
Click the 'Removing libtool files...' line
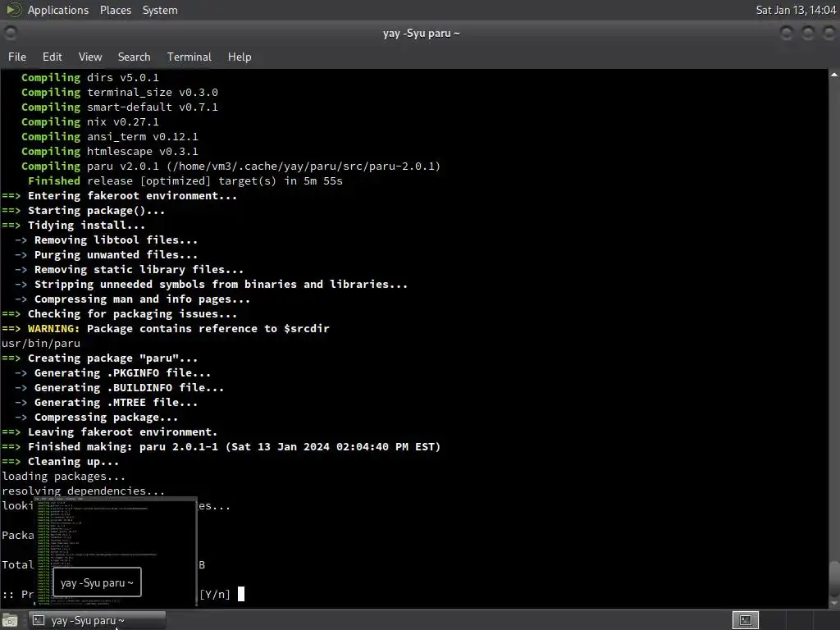pyautogui.click(x=106, y=240)
